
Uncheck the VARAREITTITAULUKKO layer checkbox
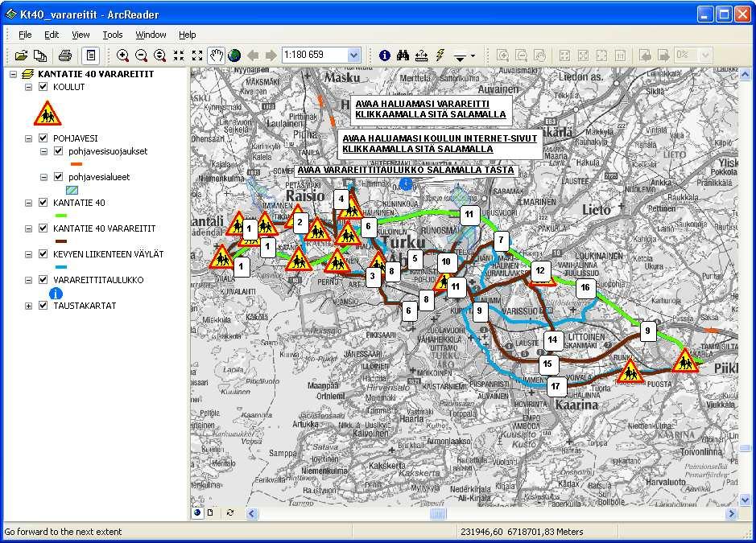[43, 280]
